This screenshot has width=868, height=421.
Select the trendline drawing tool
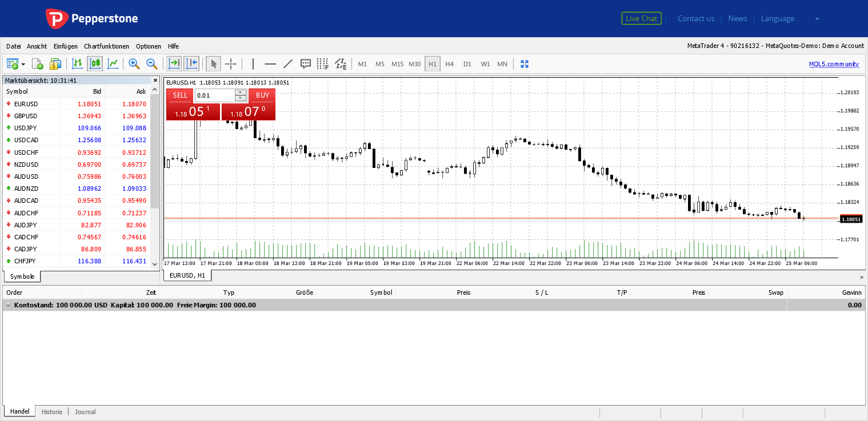coord(287,63)
